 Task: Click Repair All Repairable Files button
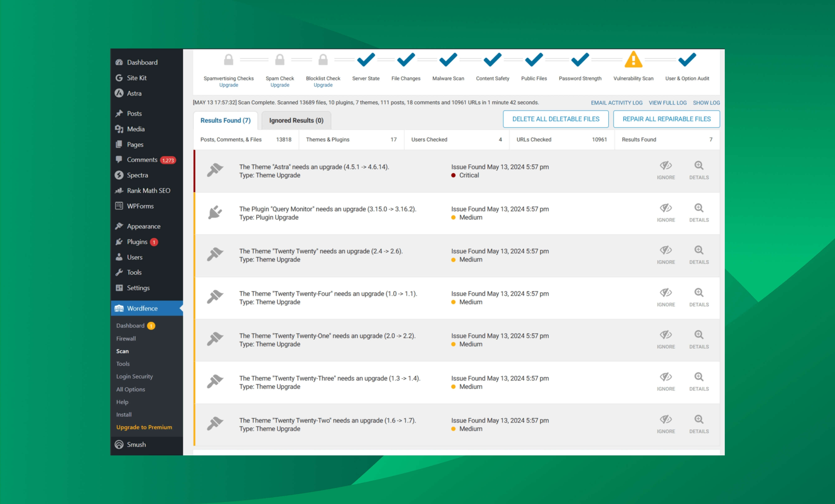tap(666, 119)
